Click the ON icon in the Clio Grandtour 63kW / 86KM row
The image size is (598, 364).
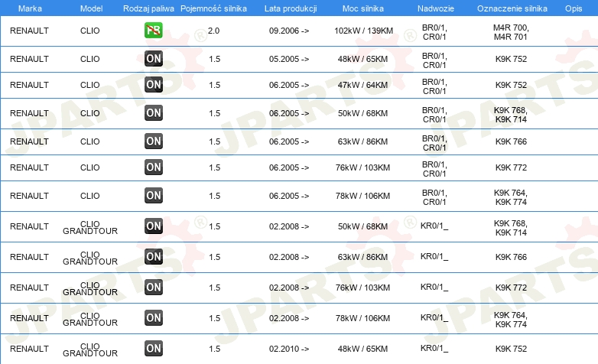click(154, 256)
